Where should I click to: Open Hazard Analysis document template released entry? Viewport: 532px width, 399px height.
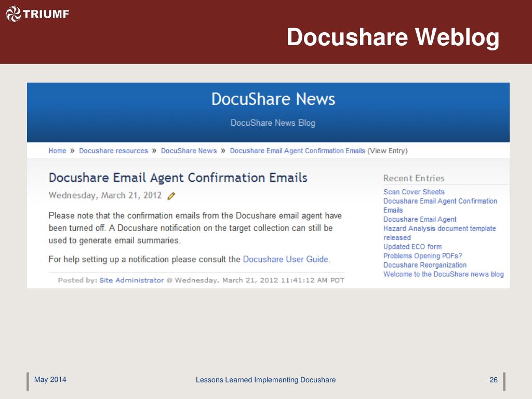pos(440,233)
